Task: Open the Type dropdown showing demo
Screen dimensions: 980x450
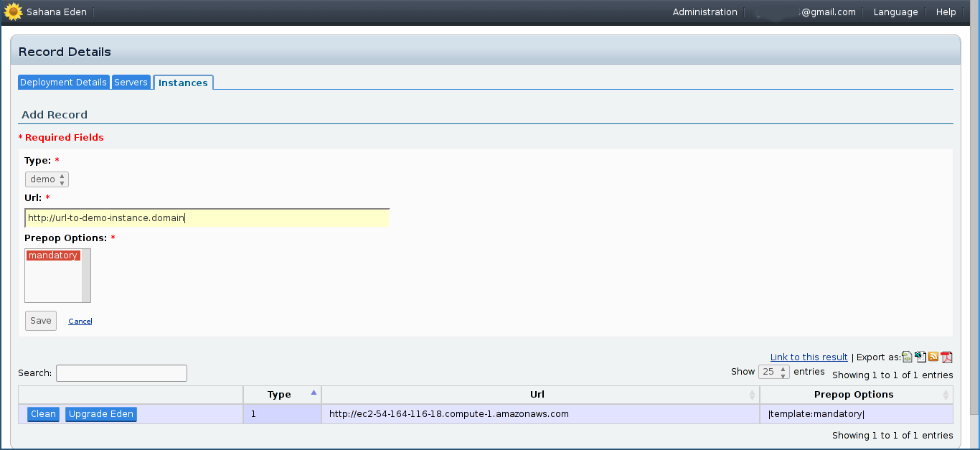Action: point(47,179)
